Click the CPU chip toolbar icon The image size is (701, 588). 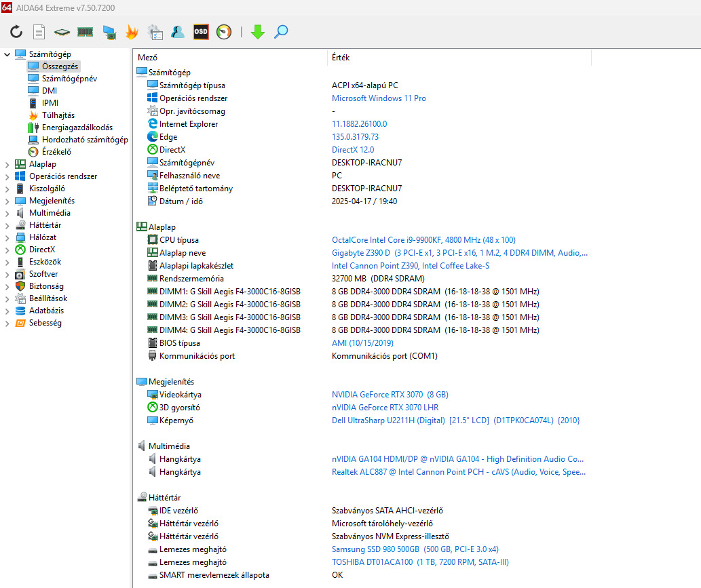tap(62, 32)
